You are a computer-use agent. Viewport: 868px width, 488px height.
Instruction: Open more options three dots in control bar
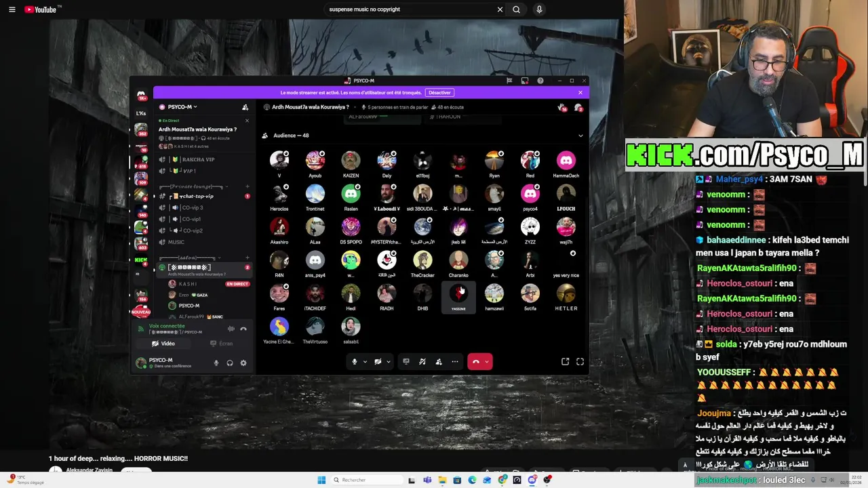pyautogui.click(x=455, y=362)
